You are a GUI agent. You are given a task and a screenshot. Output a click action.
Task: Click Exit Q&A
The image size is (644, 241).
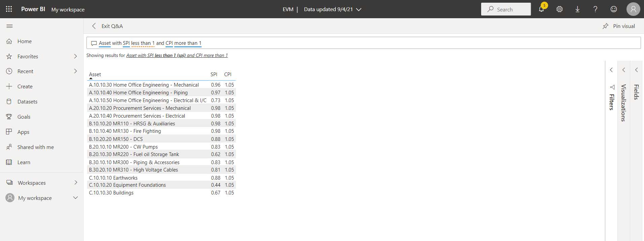click(112, 26)
